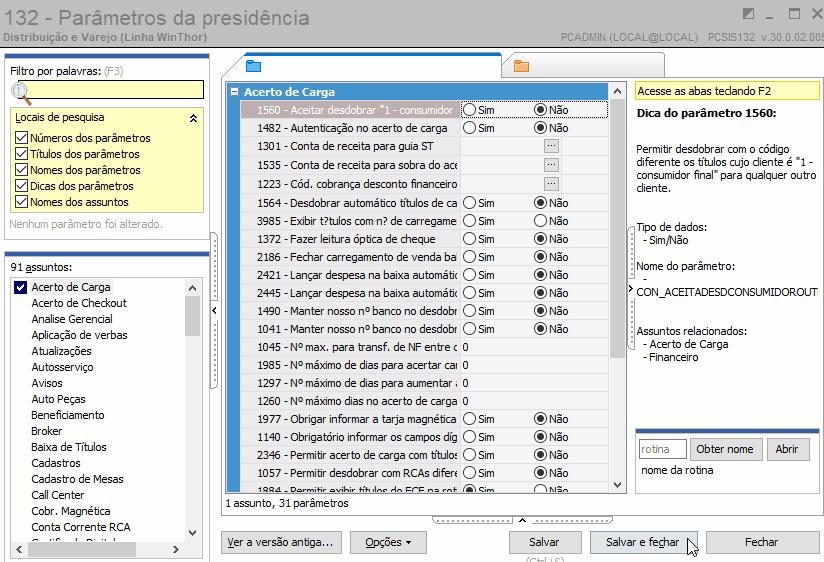The height and width of the screenshot is (562, 824).
Task: Open the Opções dropdown menu
Action: coord(388,542)
